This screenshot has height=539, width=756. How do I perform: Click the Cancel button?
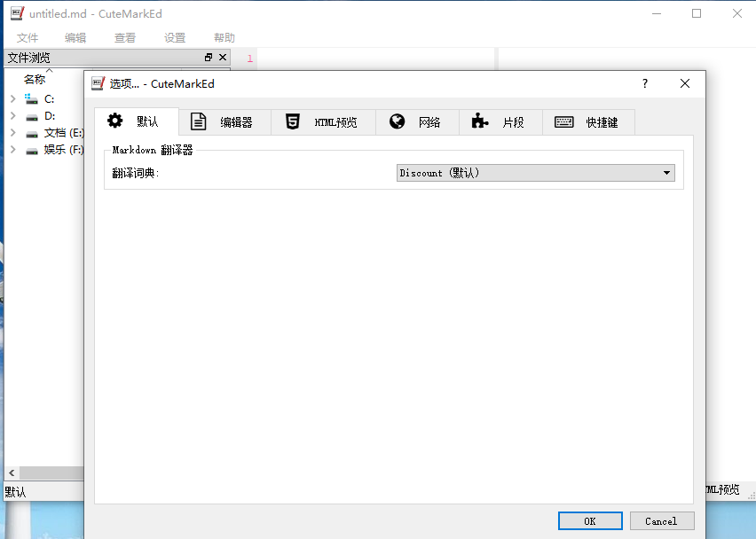click(662, 520)
